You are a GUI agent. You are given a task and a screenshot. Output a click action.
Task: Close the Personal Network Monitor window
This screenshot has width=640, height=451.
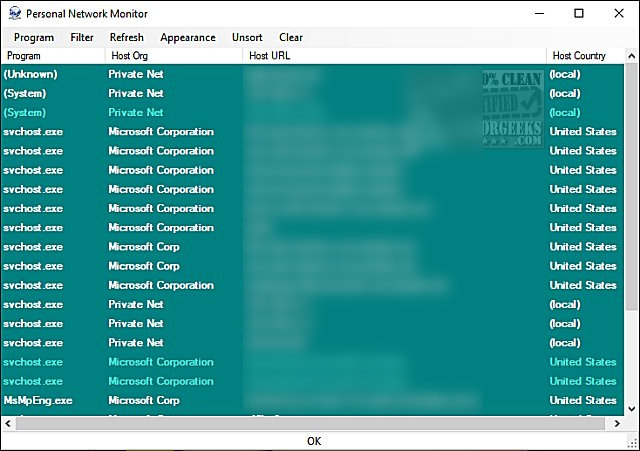point(619,13)
